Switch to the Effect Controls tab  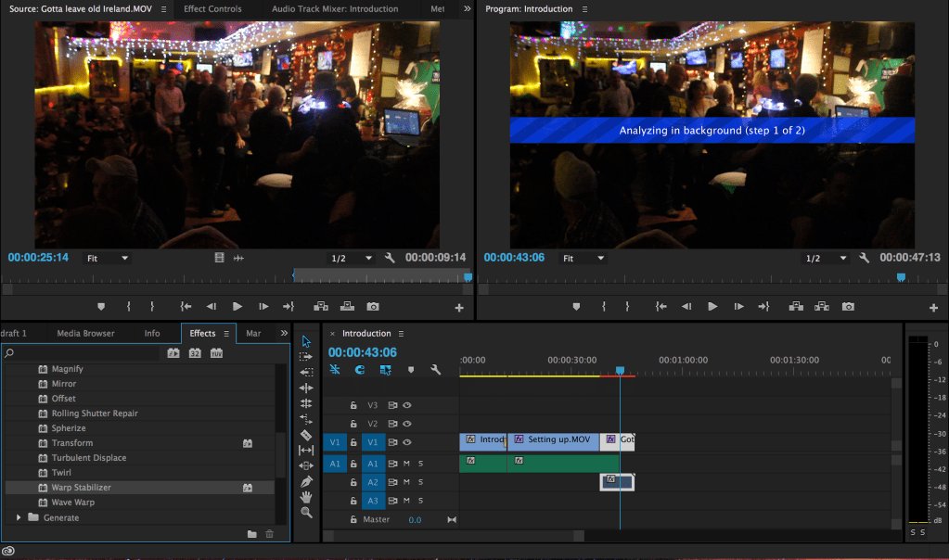click(212, 9)
